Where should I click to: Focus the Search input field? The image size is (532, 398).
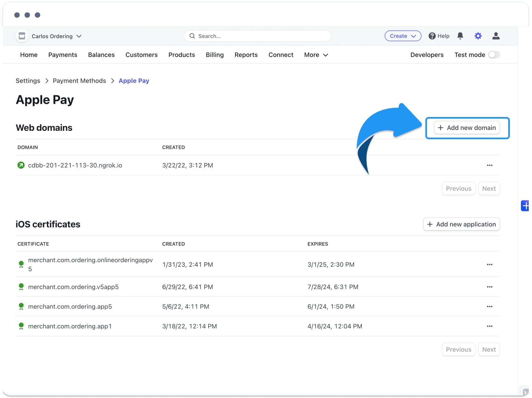[x=258, y=36]
